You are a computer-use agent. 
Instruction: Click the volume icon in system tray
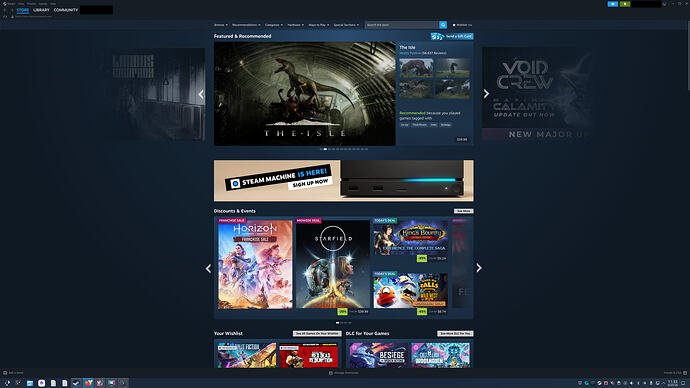point(631,383)
